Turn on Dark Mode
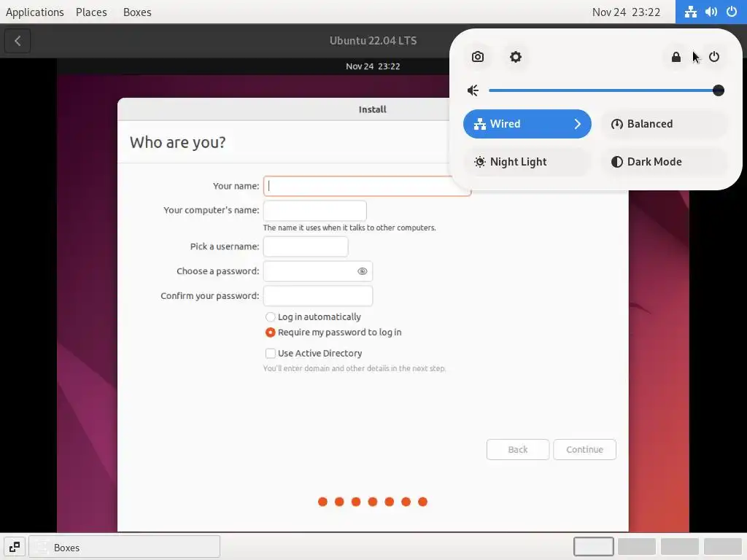The image size is (747, 560). (x=664, y=162)
